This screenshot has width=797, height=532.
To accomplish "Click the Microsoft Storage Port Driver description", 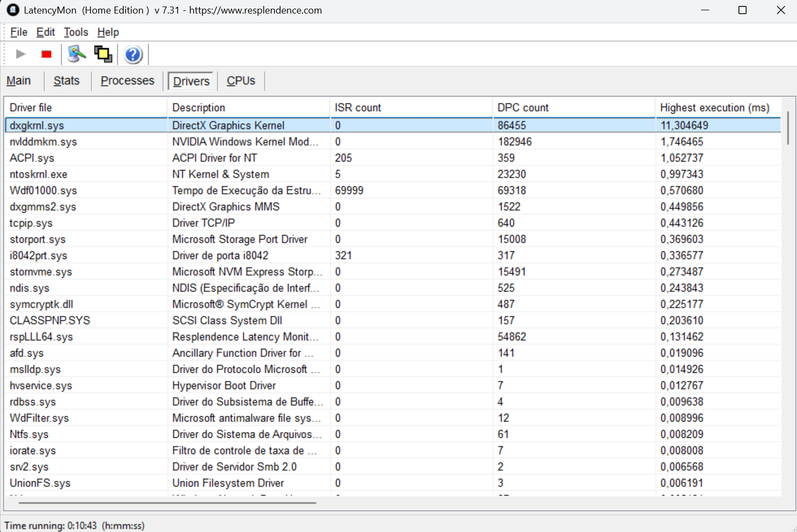I will [x=240, y=239].
